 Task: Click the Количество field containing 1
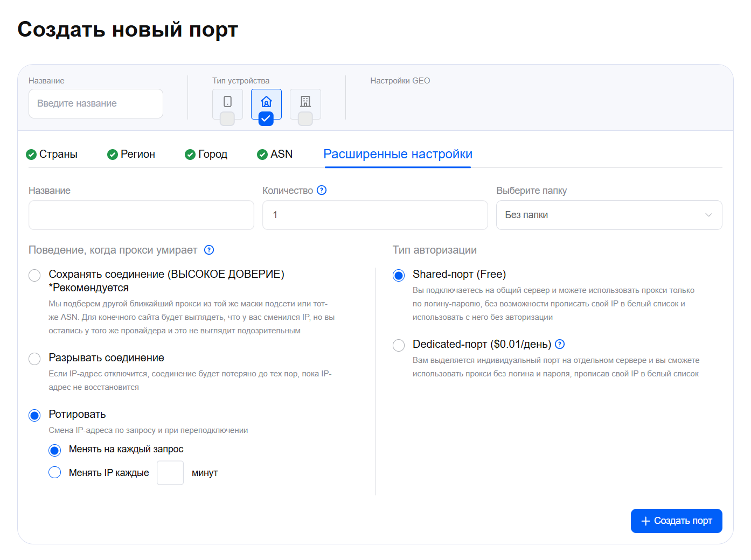click(x=375, y=215)
